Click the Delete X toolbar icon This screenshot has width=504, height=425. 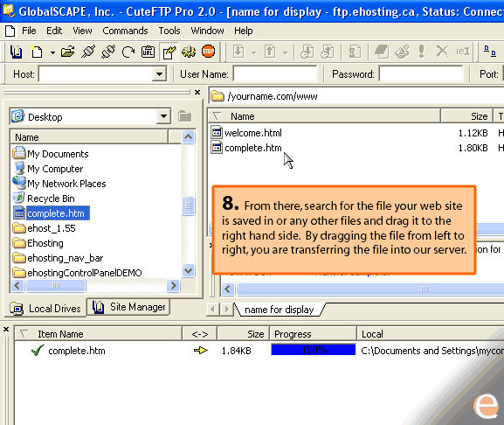click(x=442, y=52)
